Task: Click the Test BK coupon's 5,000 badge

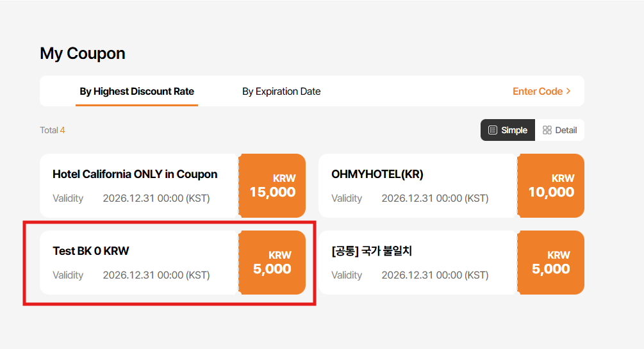Action: tap(272, 263)
